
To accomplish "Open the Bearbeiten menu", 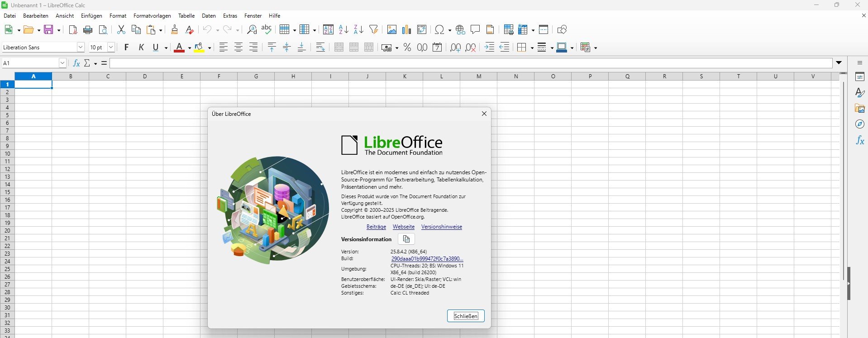I will (x=36, y=16).
